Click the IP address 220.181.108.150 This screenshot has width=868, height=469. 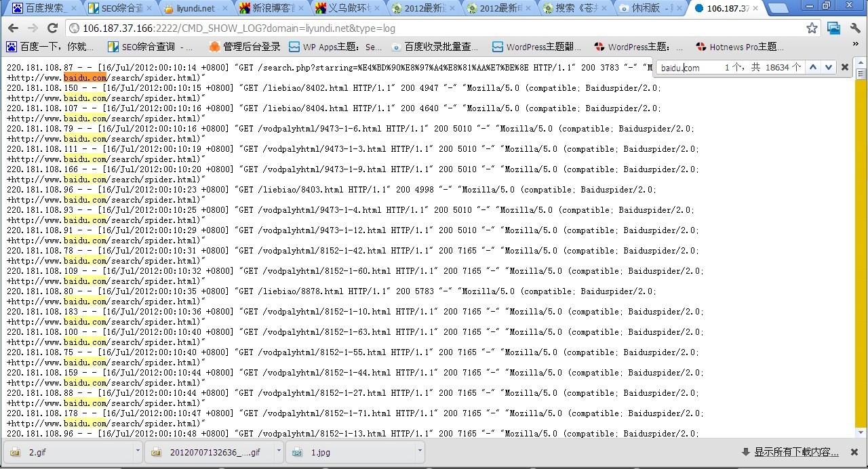42,88
